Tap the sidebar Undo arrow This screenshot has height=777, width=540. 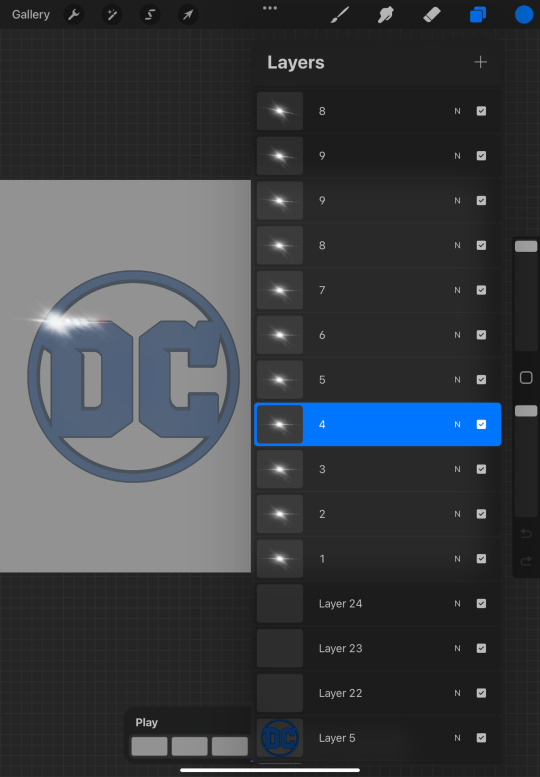pos(526,533)
